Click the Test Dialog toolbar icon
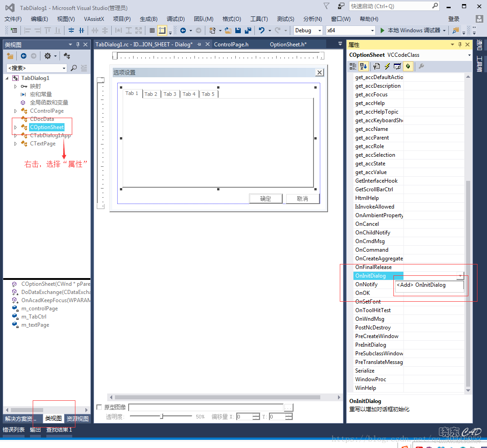The width and height of the screenshot is (487, 448). [x=14, y=30]
